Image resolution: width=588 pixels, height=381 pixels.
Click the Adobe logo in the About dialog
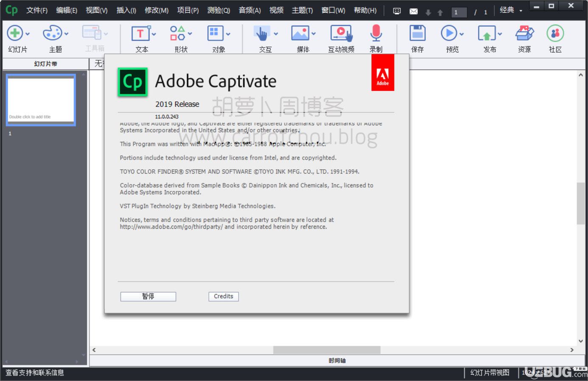pos(383,73)
